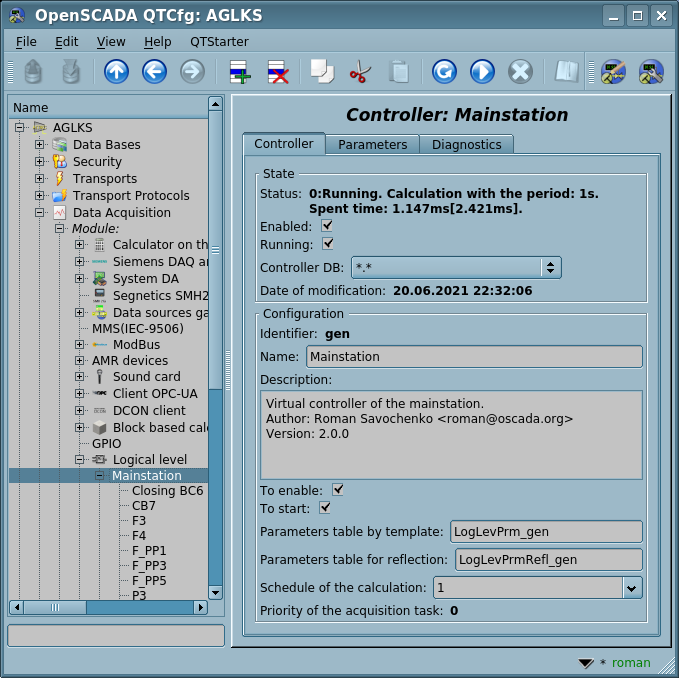The height and width of the screenshot is (678, 679).
Task: Click the Block based calculator cube icon
Action: tap(100, 428)
